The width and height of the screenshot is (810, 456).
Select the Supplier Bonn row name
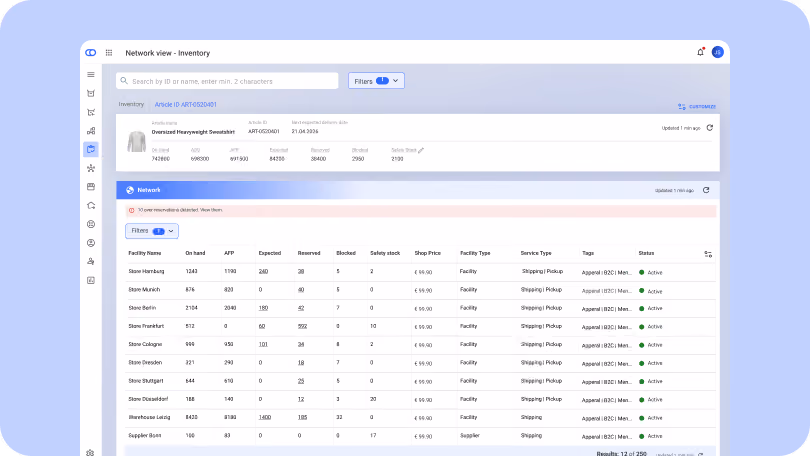(145, 436)
